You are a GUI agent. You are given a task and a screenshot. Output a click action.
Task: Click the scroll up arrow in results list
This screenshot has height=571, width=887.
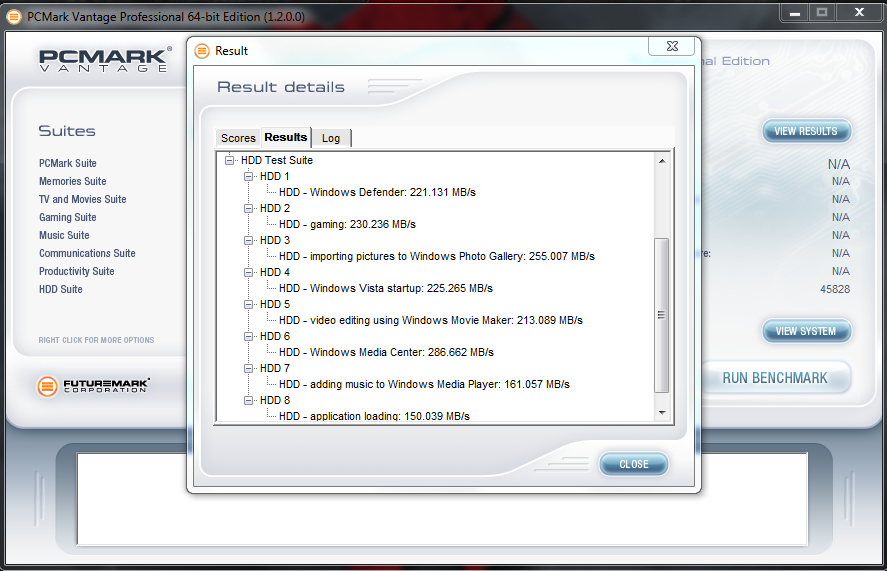(x=662, y=161)
